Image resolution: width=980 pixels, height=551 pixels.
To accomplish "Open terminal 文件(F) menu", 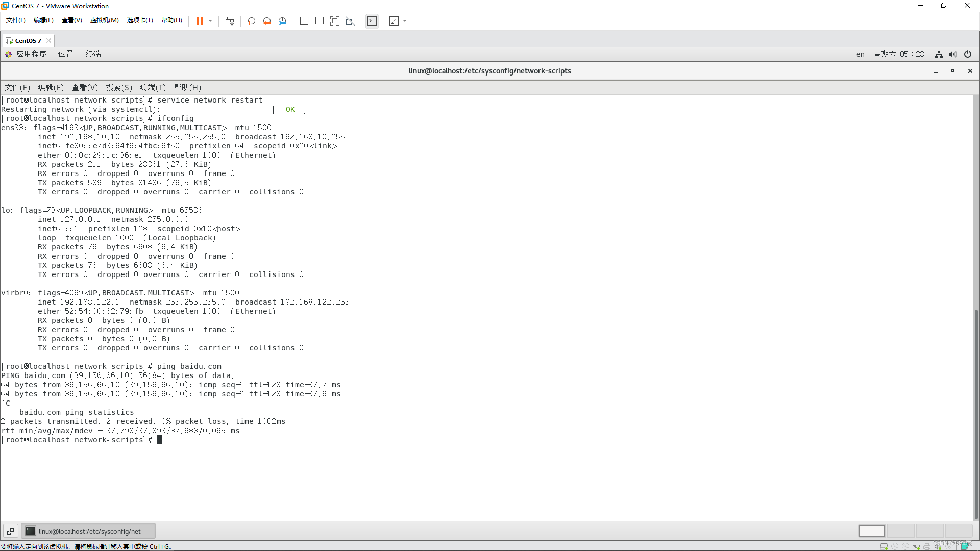I will tap(17, 88).
